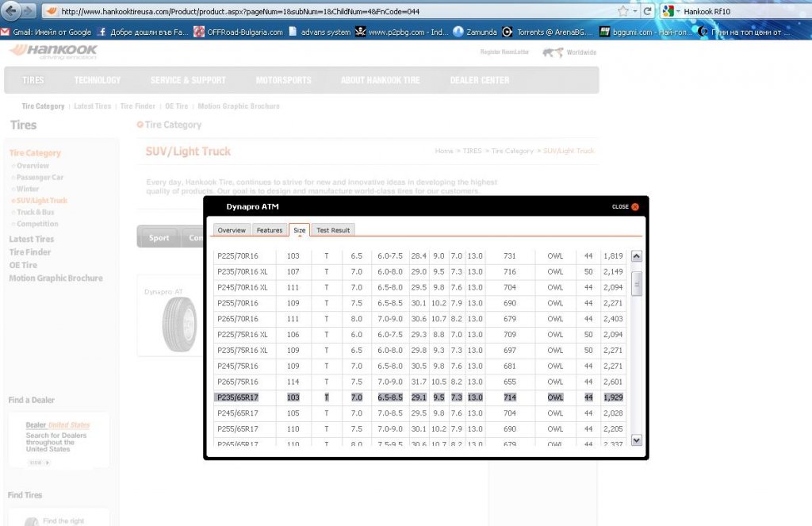Open the Facebook bookmark
The image size is (812, 526).
click(143, 32)
